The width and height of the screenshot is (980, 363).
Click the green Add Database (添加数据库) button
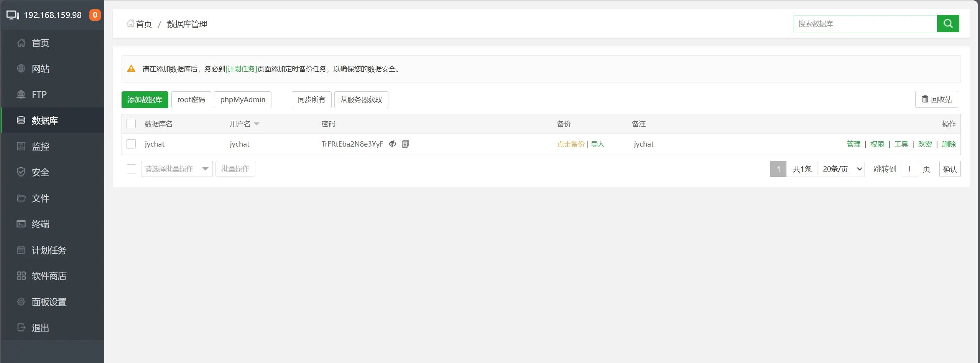click(x=145, y=100)
